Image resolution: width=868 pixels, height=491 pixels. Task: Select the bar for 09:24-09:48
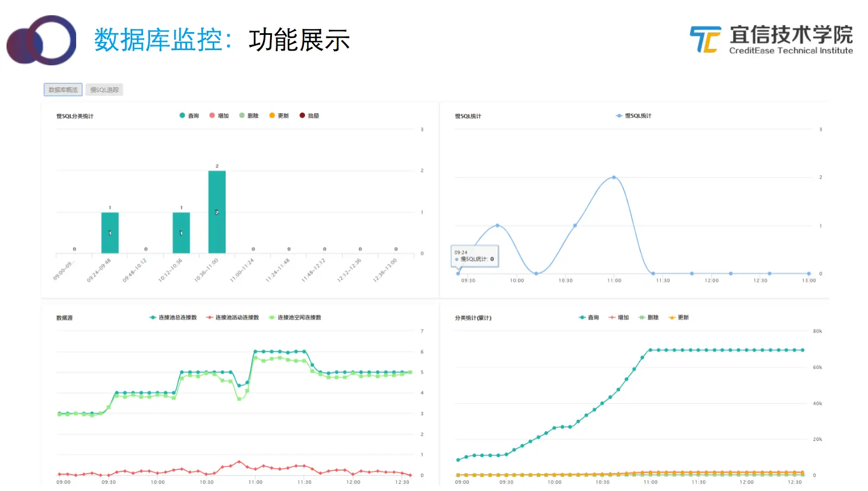(x=110, y=233)
